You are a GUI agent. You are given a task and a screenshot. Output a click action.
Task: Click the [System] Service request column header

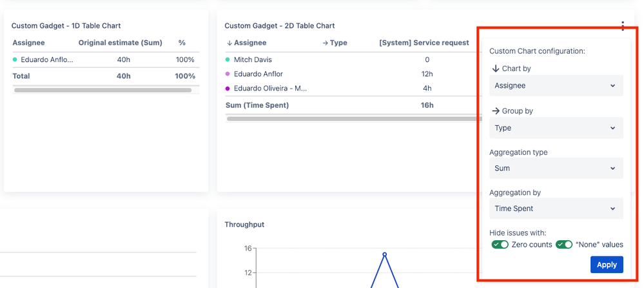[x=424, y=43]
